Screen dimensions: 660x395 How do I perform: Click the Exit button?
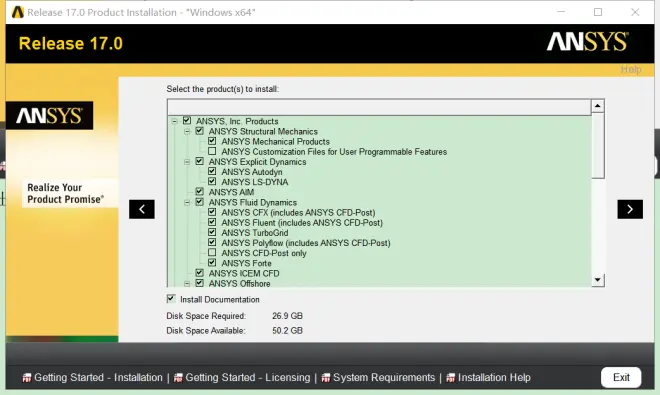click(621, 377)
